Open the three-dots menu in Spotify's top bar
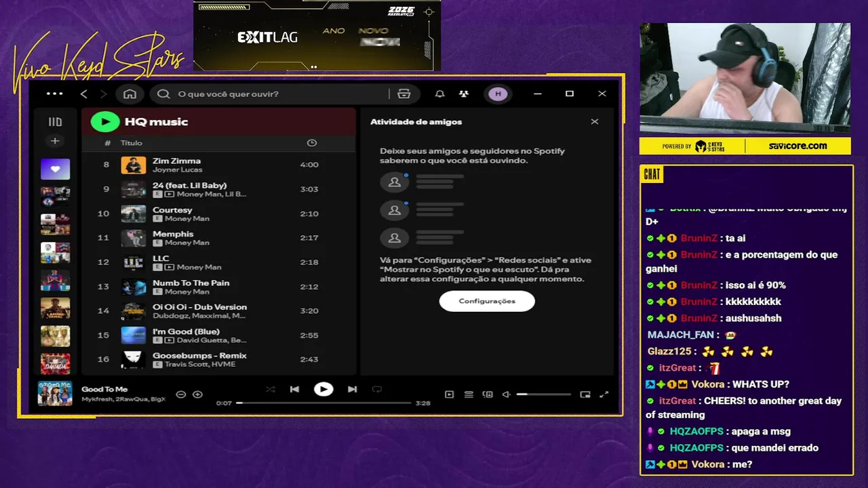 54,94
